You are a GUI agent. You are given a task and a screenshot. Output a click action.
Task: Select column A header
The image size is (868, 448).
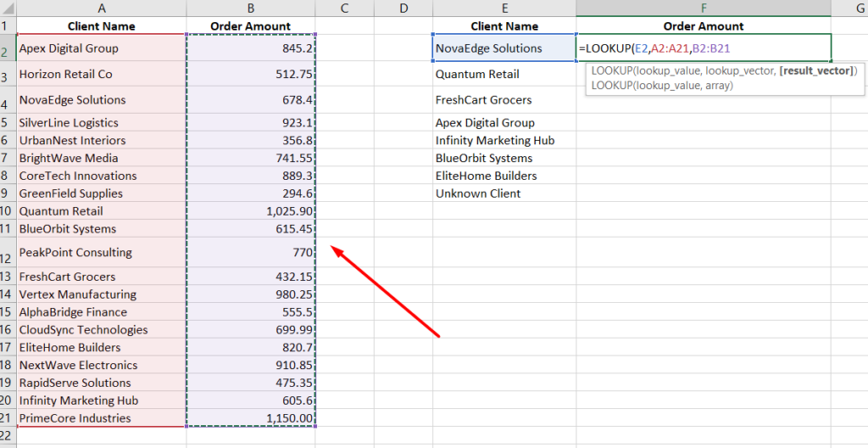click(x=102, y=8)
